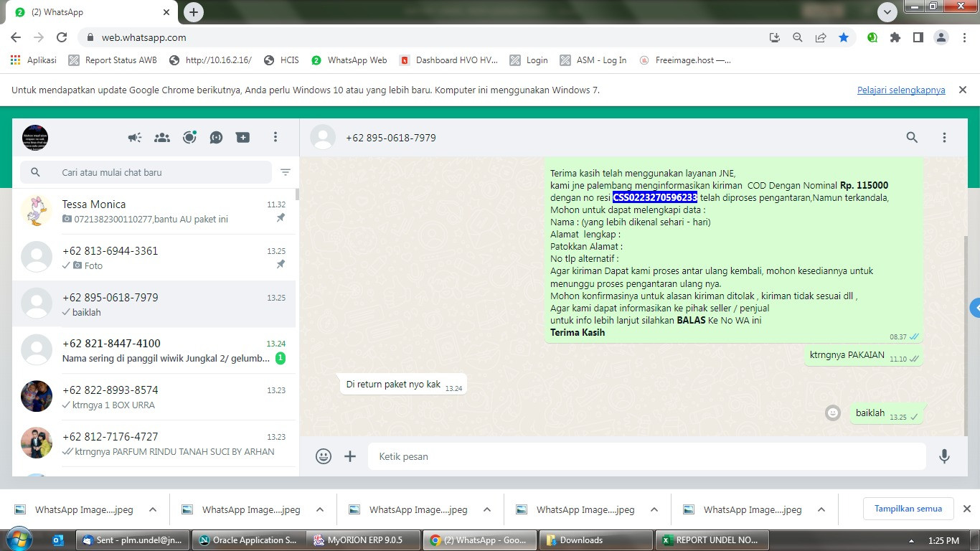Reload the WhatsApp Web page
980x551 pixels.
62,37
